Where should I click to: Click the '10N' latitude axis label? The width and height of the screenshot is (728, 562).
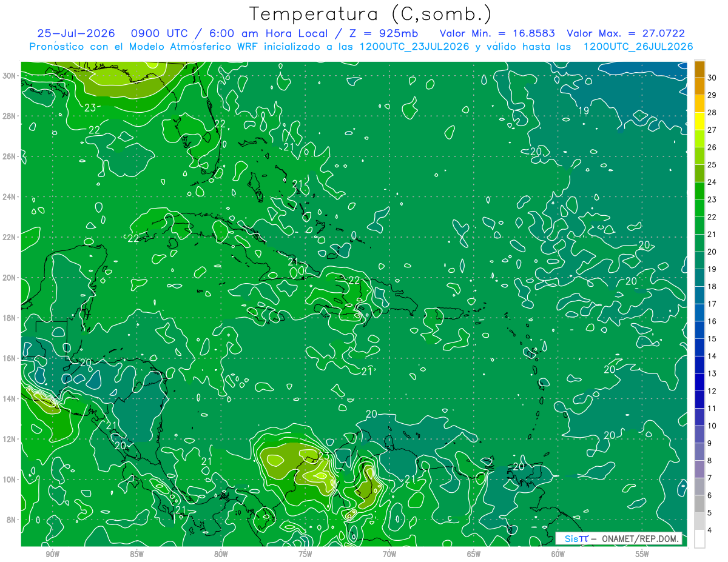click(x=9, y=480)
